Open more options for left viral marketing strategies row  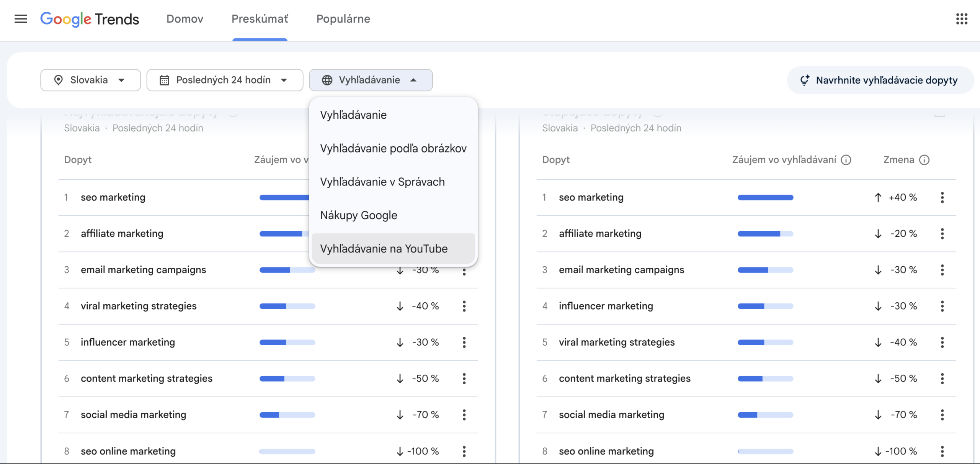[464, 306]
